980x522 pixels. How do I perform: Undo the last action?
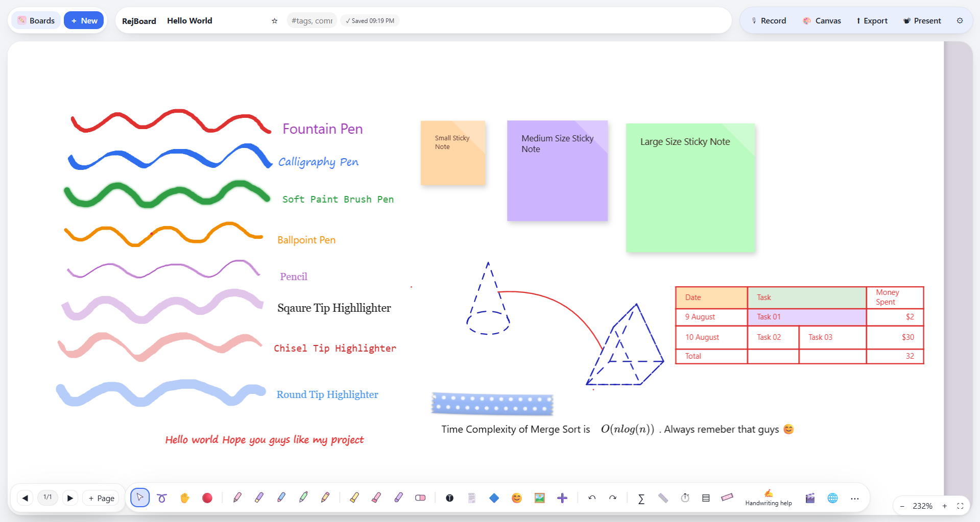[x=592, y=498]
